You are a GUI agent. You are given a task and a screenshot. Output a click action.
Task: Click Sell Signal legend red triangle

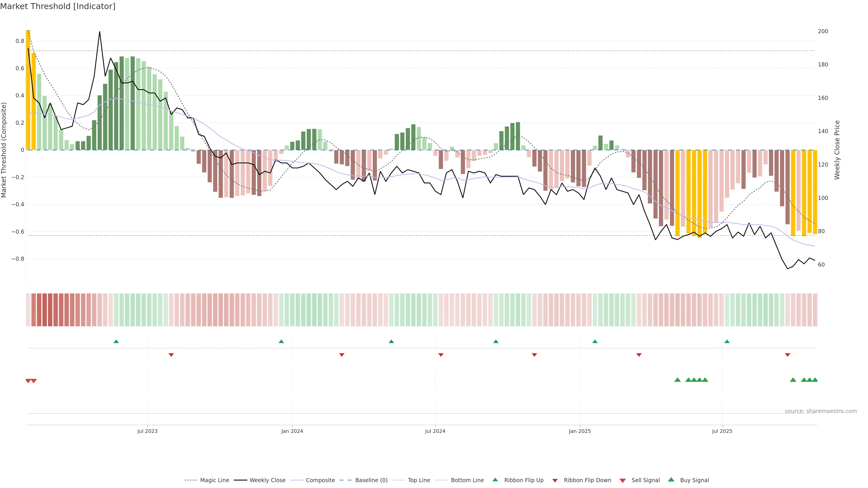(x=623, y=481)
